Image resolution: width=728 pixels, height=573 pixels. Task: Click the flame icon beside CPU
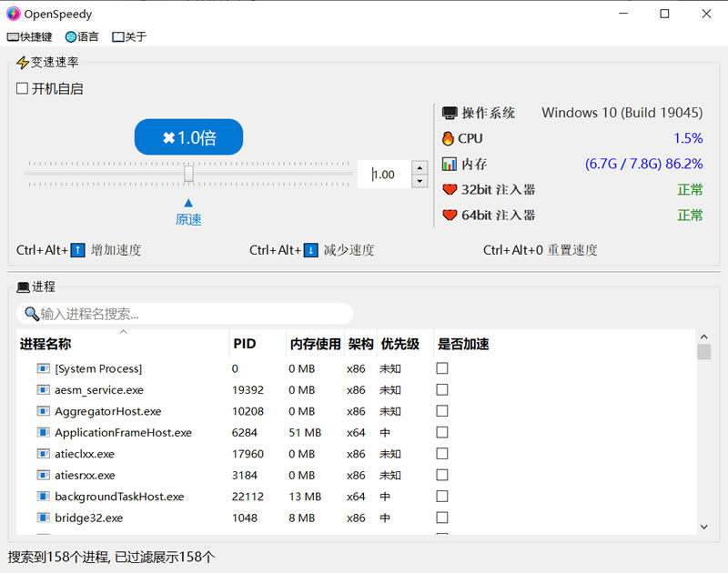(448, 138)
